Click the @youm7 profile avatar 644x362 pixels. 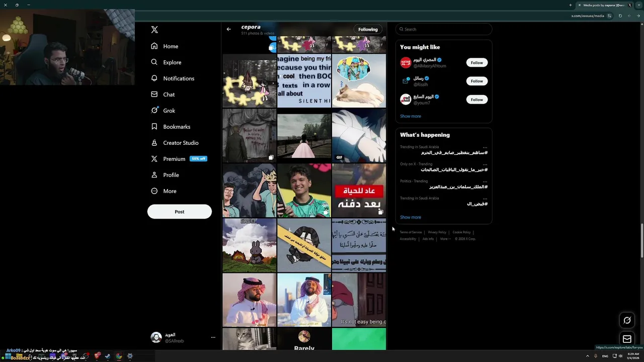406,100
